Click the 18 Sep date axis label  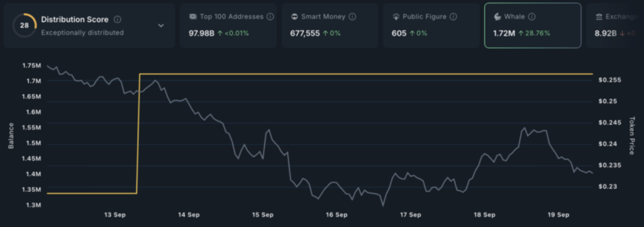(485, 214)
